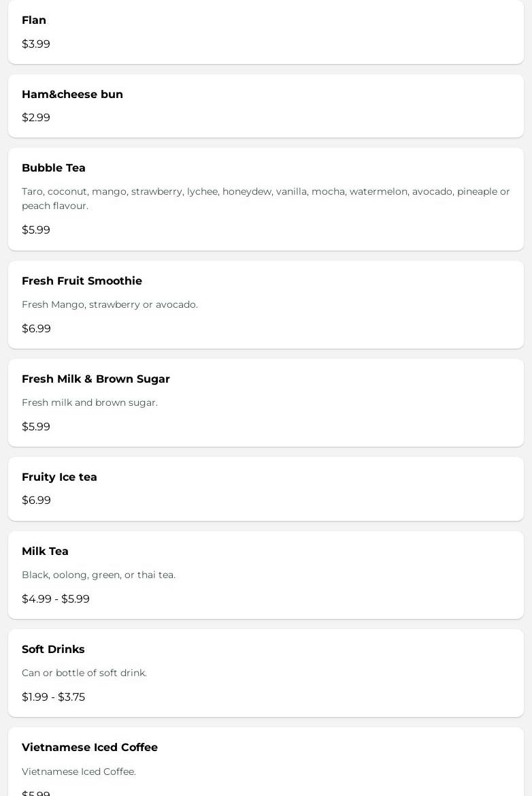Open Fresh Milk & Brown Sugar item
532x796 pixels.
tap(96, 379)
